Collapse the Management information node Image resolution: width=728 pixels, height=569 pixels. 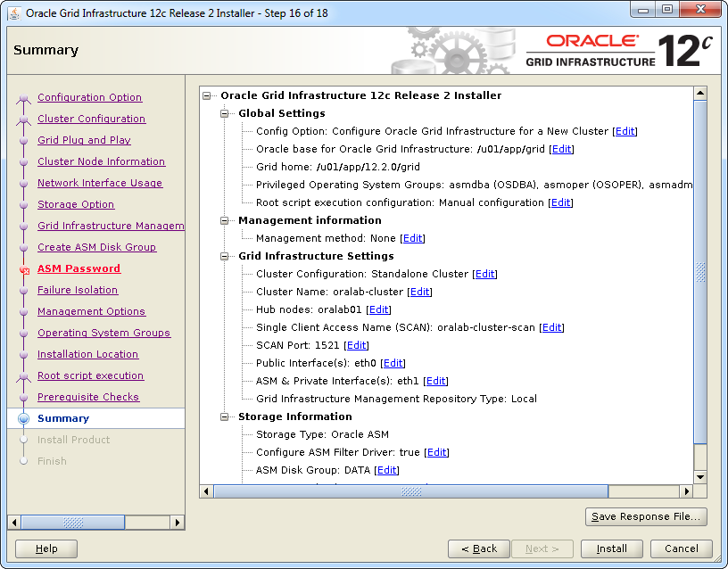tap(225, 220)
